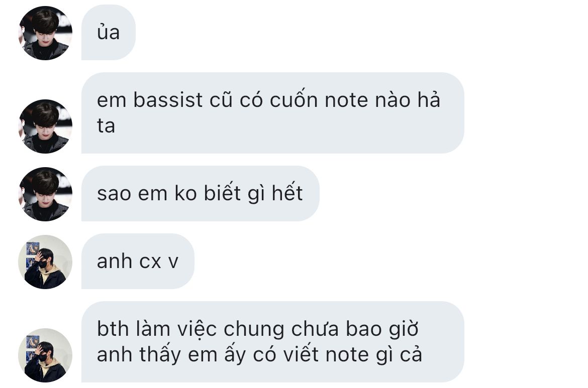Click the "sao em ko biết gì hết" bubble
The width and height of the screenshot is (588, 388).
point(200,194)
